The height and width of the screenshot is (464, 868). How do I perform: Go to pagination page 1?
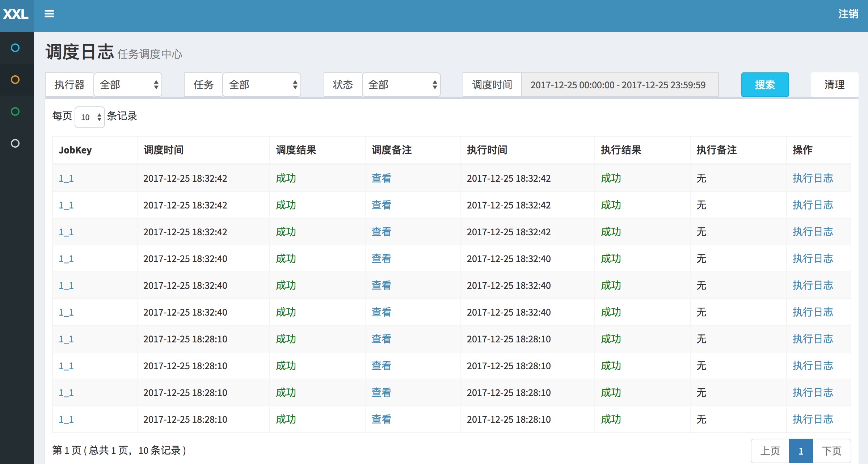point(801,451)
